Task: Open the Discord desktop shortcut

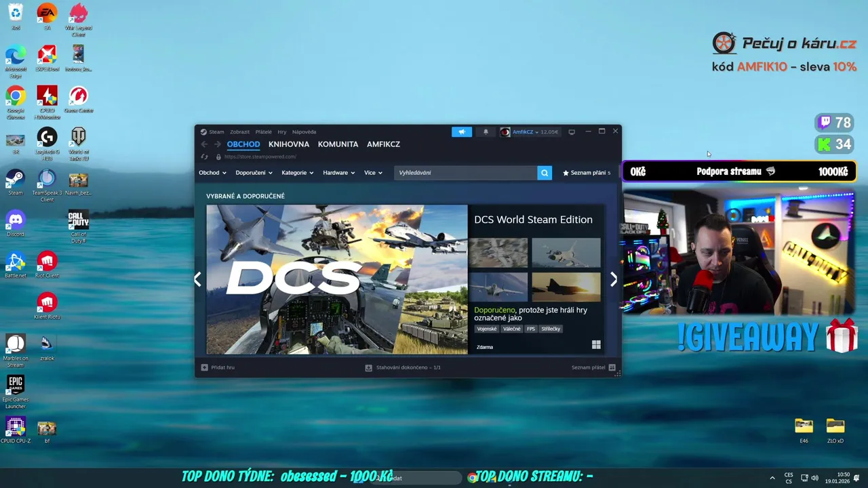Action: [16, 224]
